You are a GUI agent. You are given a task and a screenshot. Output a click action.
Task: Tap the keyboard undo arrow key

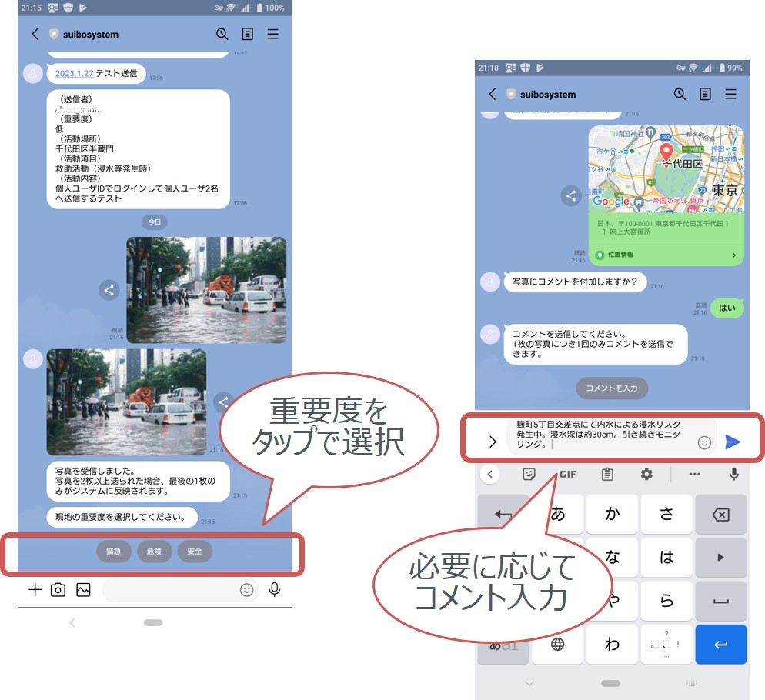[x=503, y=514]
